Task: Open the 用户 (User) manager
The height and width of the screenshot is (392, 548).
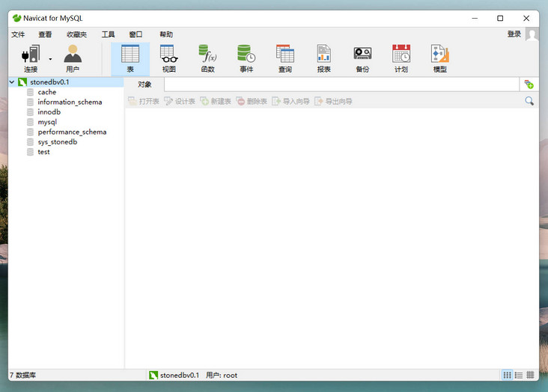Action: coord(73,58)
